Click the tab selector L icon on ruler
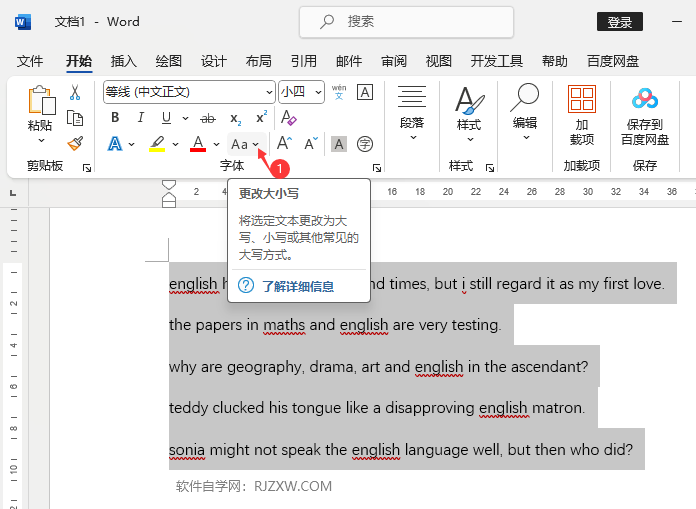The width and height of the screenshot is (696, 509). coord(13,192)
